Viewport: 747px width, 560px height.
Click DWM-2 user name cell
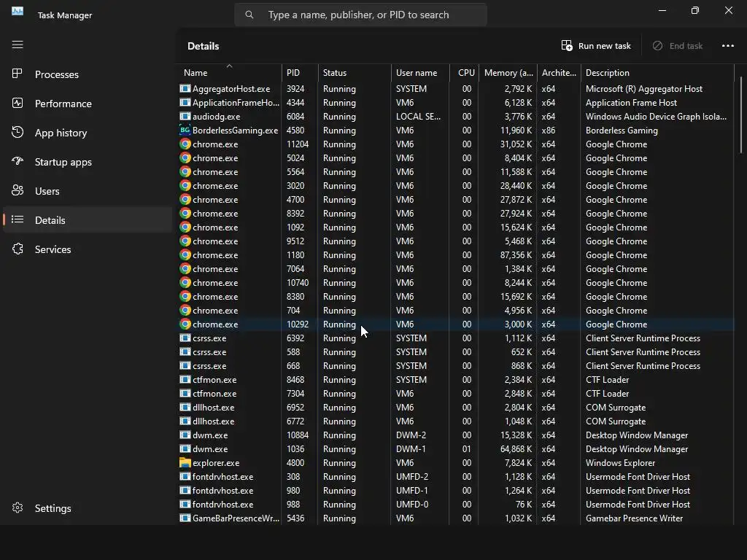click(411, 435)
